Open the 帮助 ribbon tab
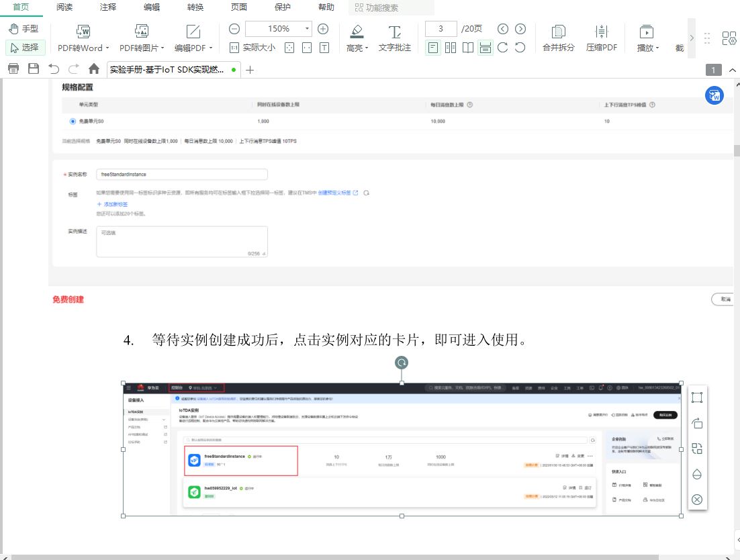The width and height of the screenshot is (740, 560). [x=326, y=7]
